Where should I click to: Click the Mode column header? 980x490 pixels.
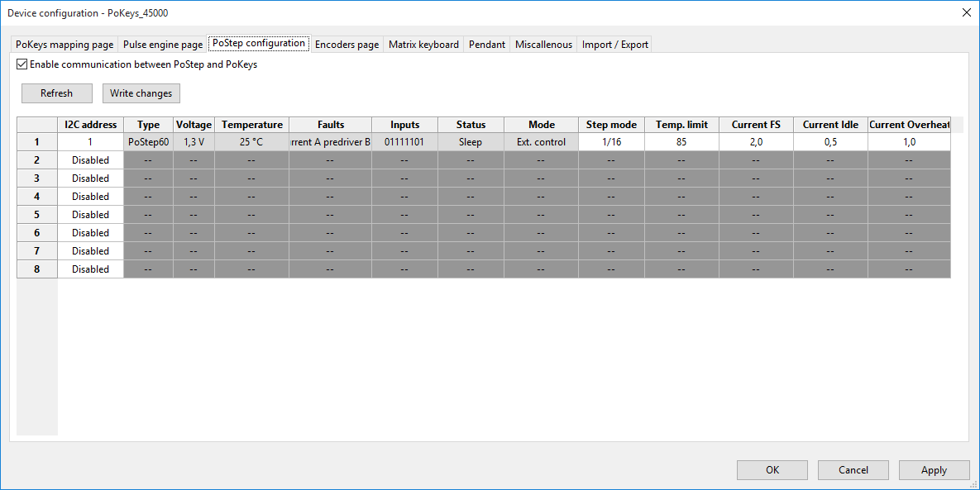541,125
